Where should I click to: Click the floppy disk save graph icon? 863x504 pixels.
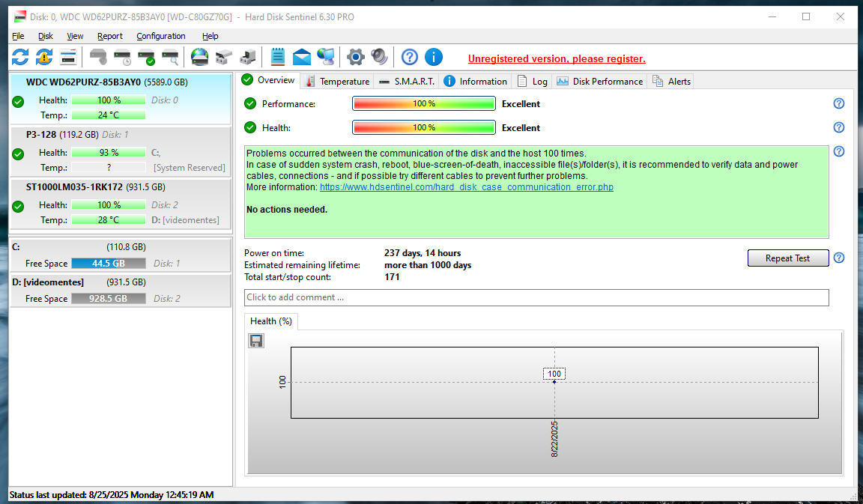pyautogui.click(x=256, y=341)
